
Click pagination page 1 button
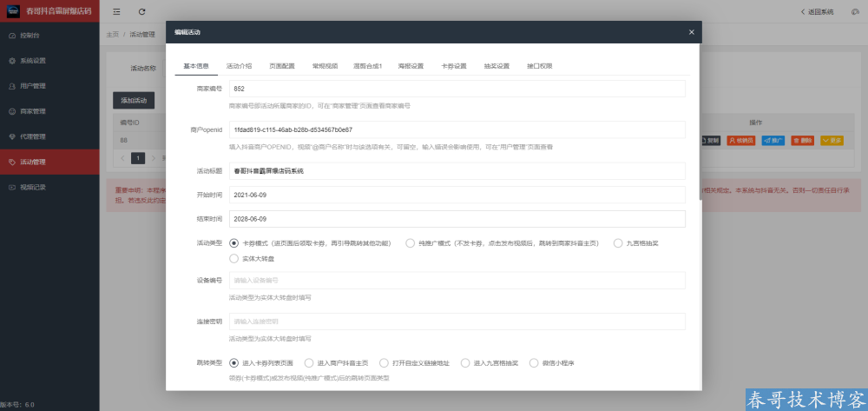point(138,158)
